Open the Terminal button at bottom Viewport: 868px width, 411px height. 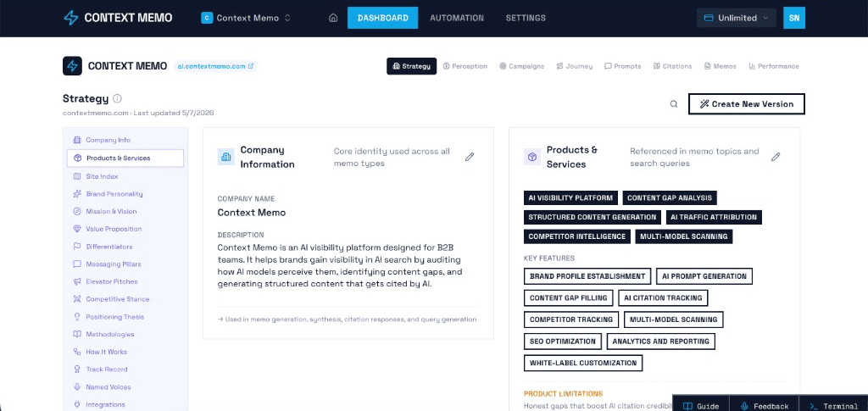pyautogui.click(x=834, y=405)
